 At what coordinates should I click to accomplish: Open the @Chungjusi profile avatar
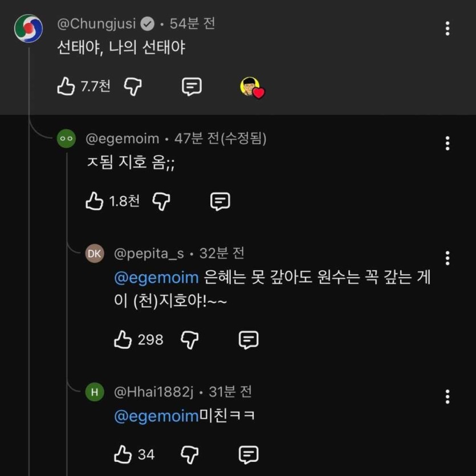29,28
